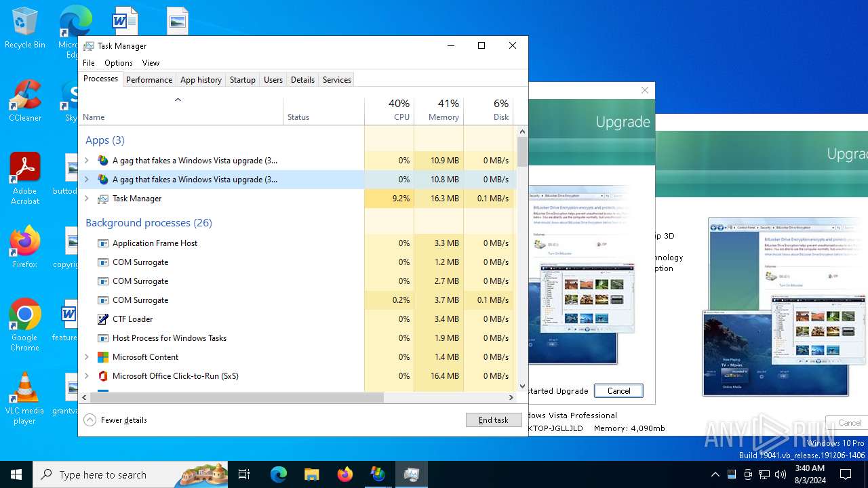This screenshot has width=868, height=488.
Task: Open the Adobe Acrobat desktop icon
Action: tap(24, 178)
